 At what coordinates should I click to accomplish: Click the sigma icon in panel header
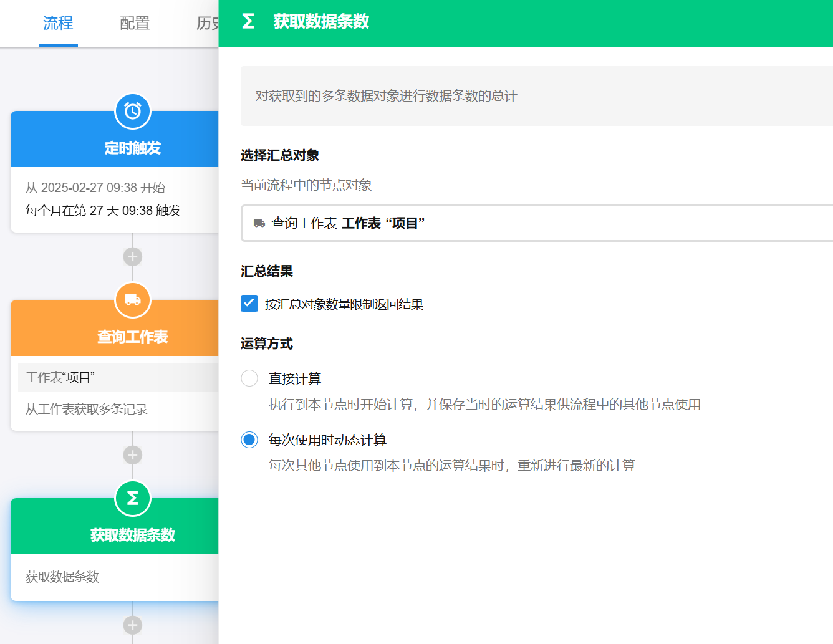click(248, 22)
